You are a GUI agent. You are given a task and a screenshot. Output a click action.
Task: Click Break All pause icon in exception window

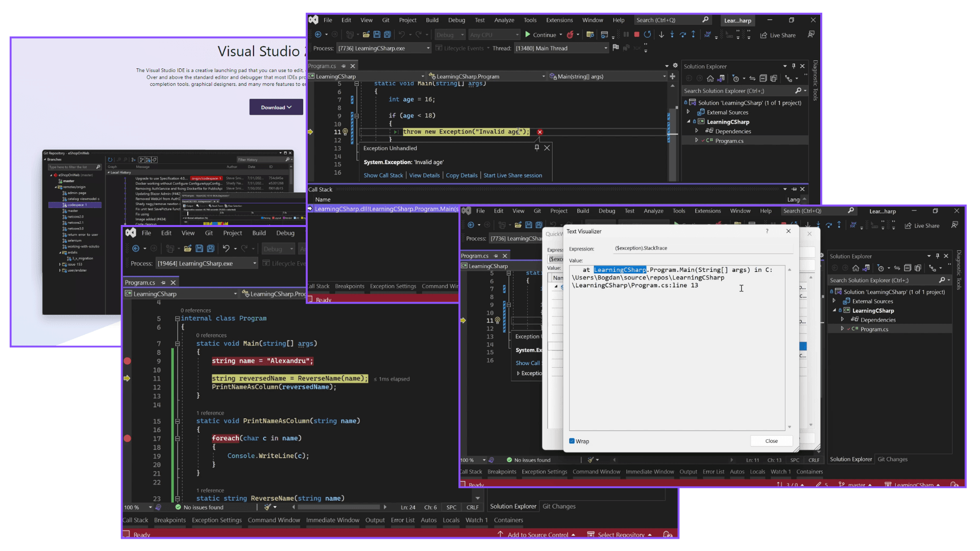click(x=626, y=35)
